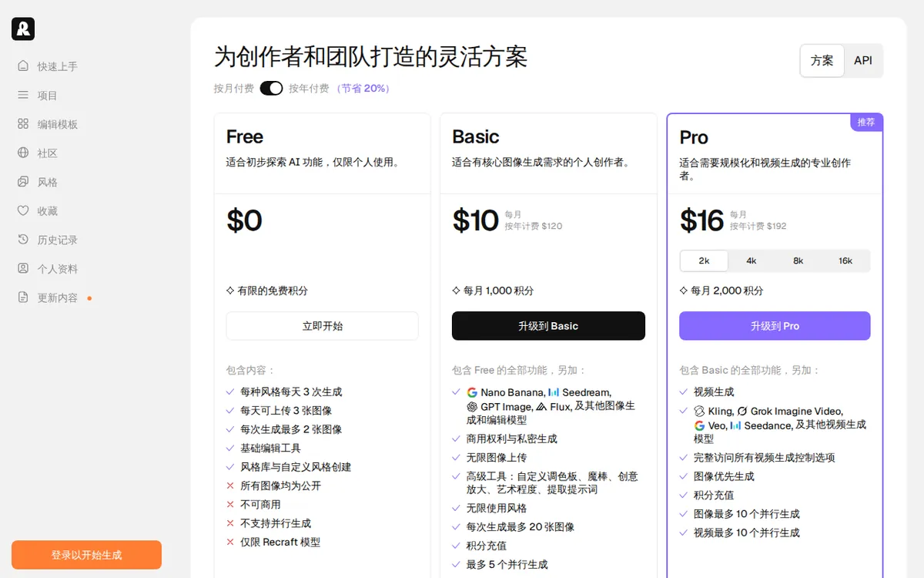Click the Basic plan heading

[476, 136]
